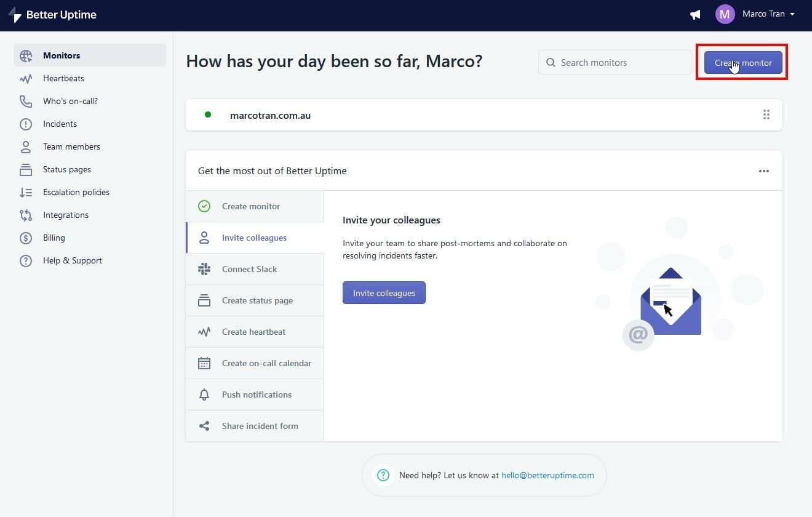This screenshot has width=812, height=517.
Task: Click the green completion checkmark on Create monitor step
Action: [204, 206]
